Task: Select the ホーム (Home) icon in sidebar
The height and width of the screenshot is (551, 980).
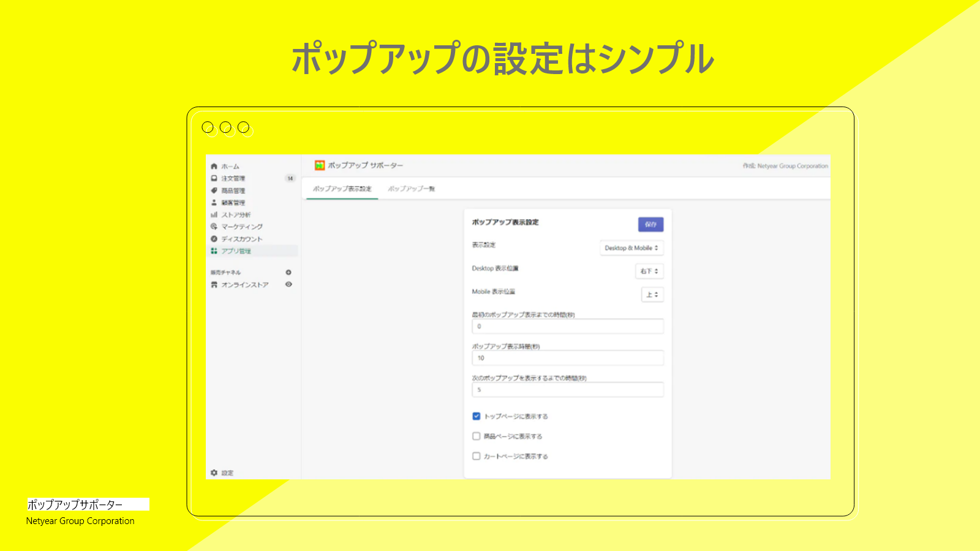Action: [213, 165]
